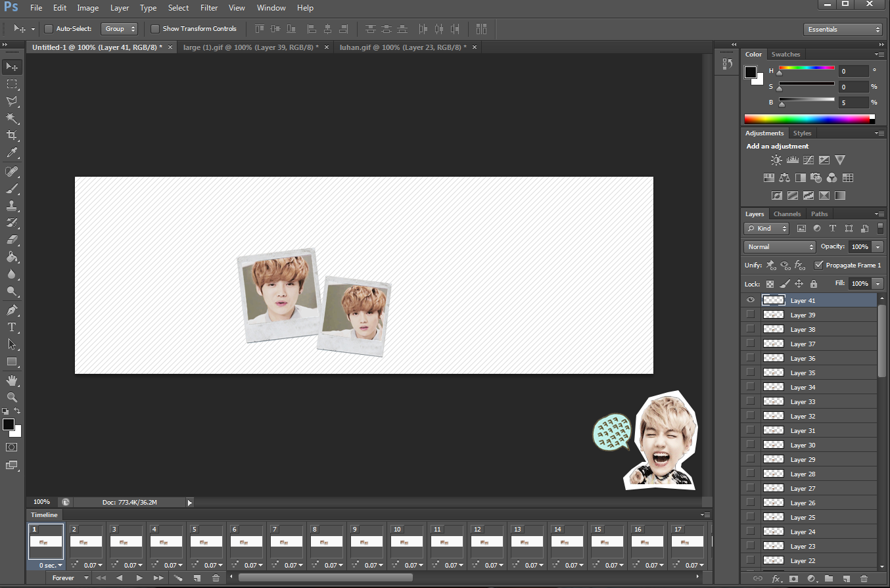This screenshot has width=890, height=588.
Task: Create new layer from Layers panel footer
Action: click(847, 579)
